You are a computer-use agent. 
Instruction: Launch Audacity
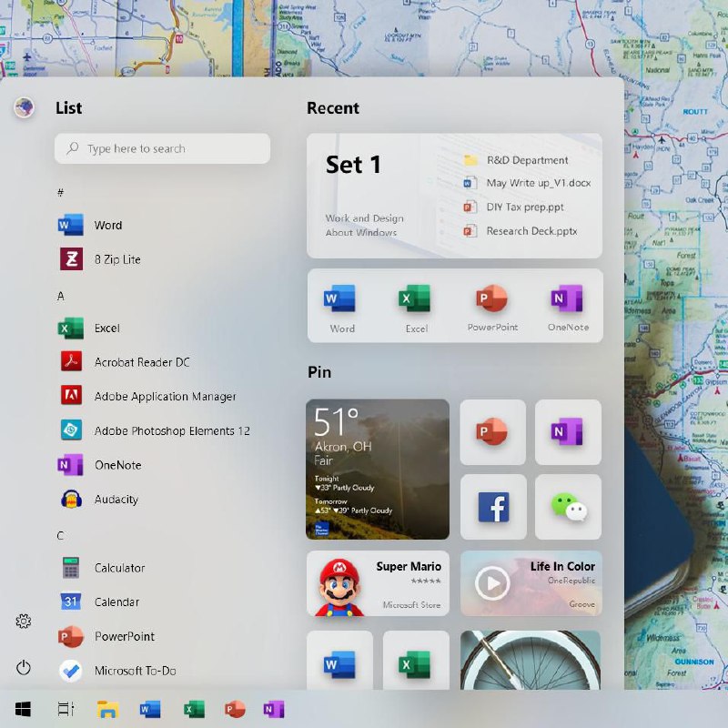pos(99,499)
